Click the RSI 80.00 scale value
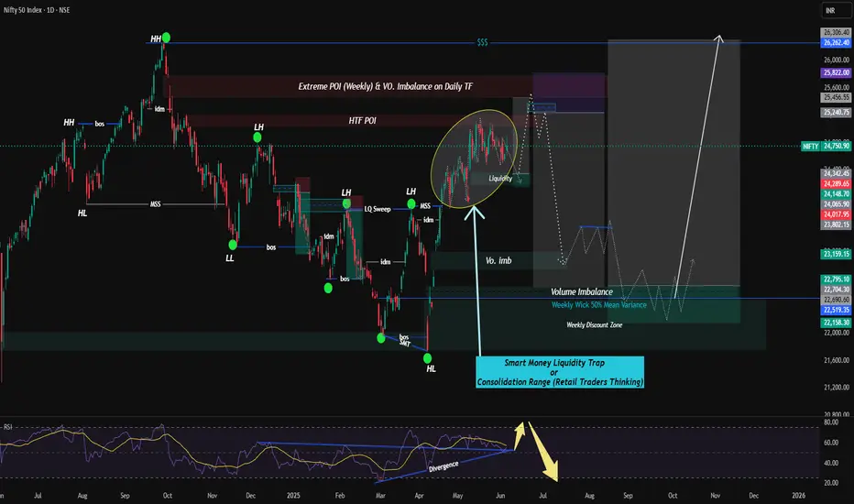Screen dimensions: 854x504 click(830, 422)
